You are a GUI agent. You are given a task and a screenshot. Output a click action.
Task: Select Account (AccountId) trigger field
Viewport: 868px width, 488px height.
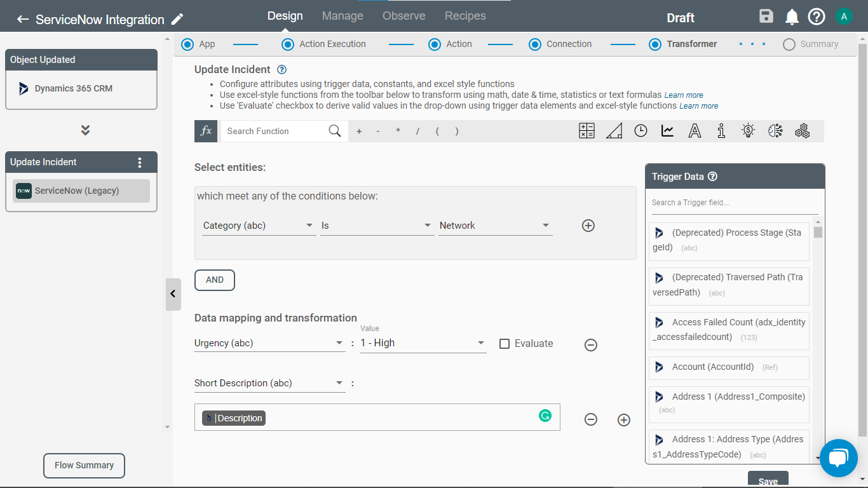729,367
